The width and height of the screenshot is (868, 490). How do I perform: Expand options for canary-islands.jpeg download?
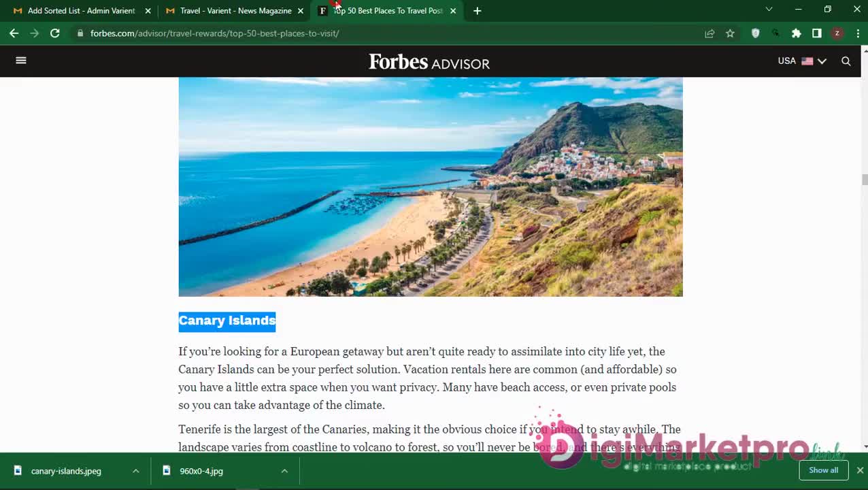tap(136, 471)
